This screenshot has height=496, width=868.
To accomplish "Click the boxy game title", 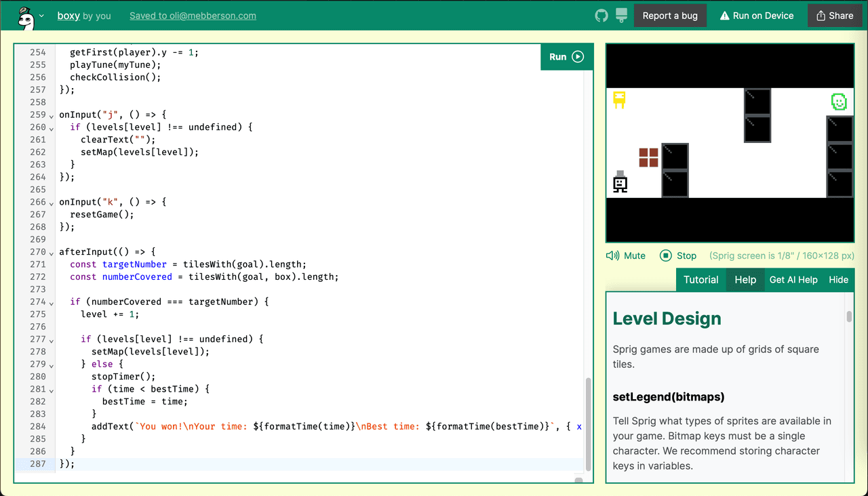I will click(68, 16).
